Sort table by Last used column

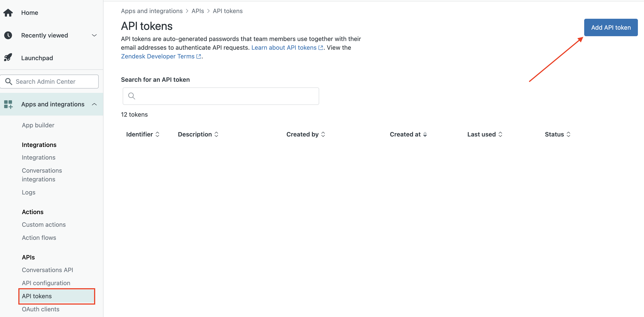485,134
